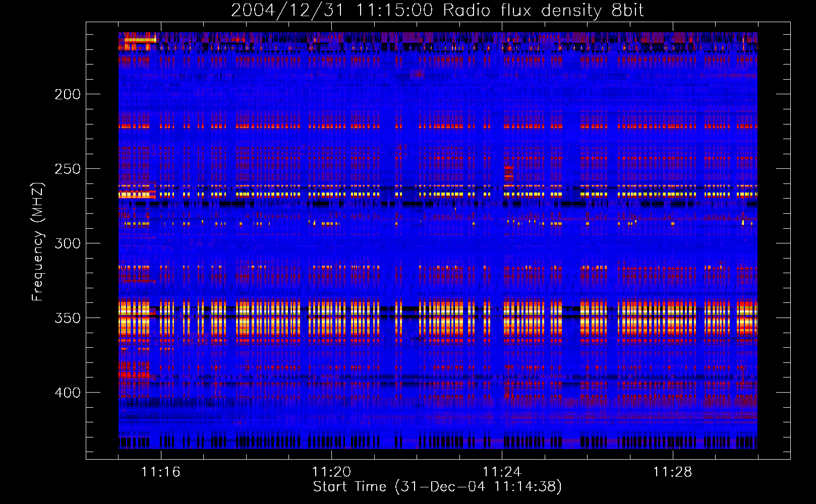
Task: Click the plot title '2004/12/31 11:15:00 Radio flux density 8bit'
Action: coord(437,10)
